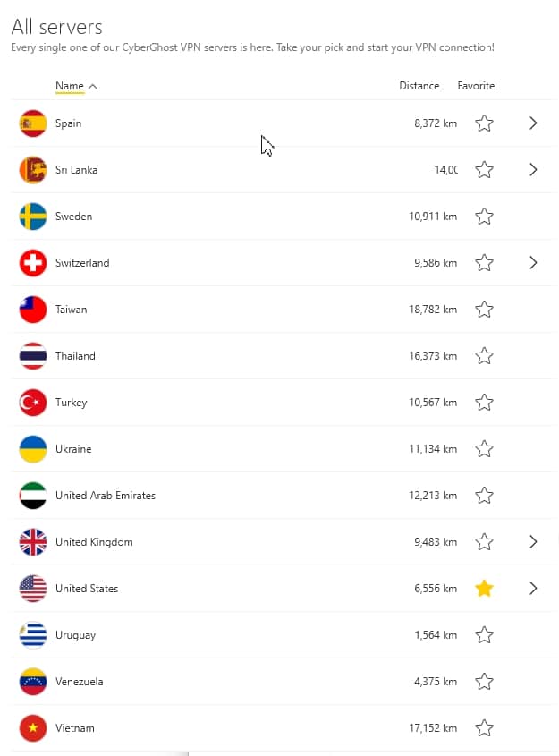Sort servers by Distance column

point(419,86)
